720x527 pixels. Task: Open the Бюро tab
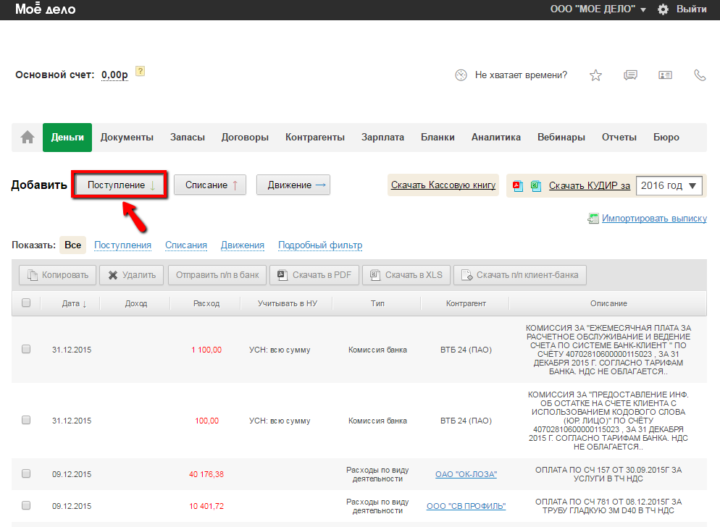[666, 137]
